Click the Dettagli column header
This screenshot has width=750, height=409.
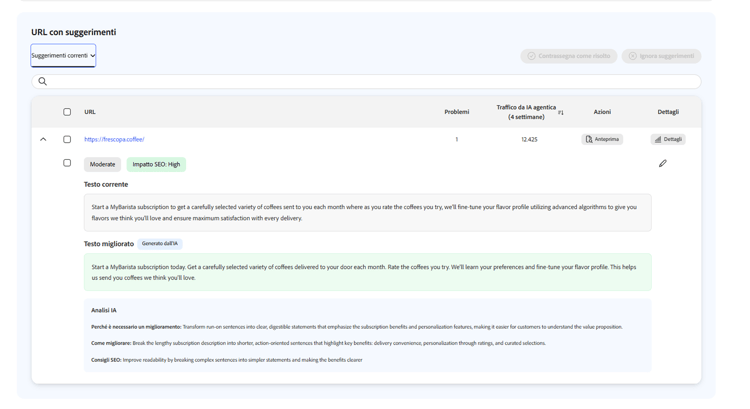tap(668, 112)
